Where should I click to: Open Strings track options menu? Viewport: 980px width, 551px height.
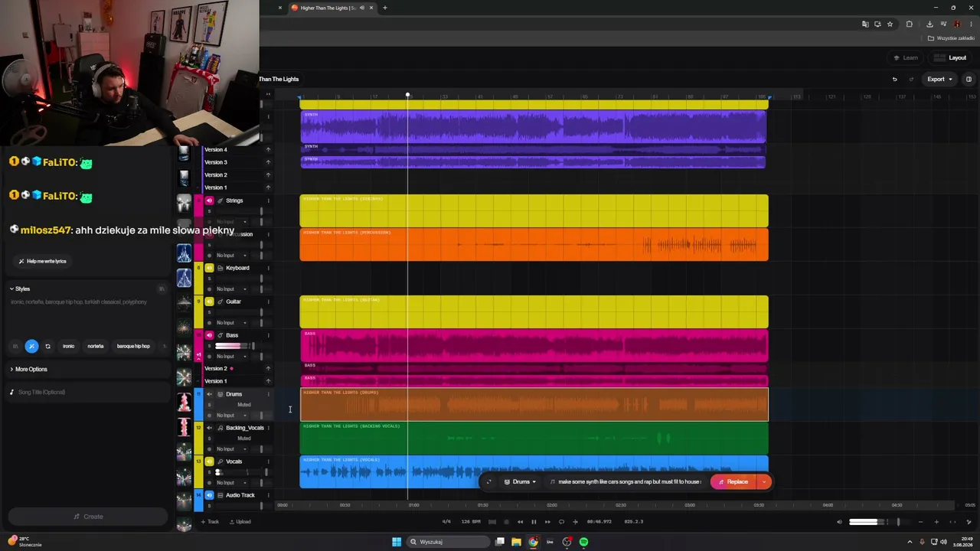pyautogui.click(x=268, y=201)
